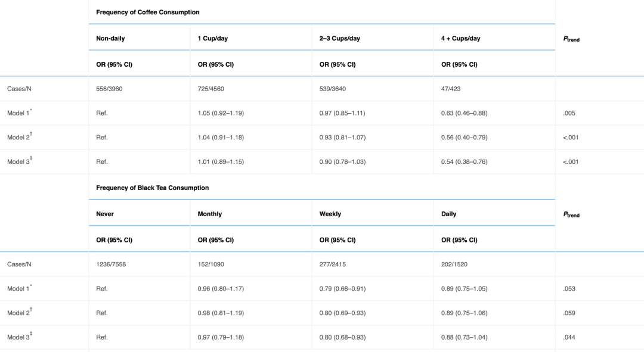Select the 0.54 (0.38–0.76) cell
Screen dimensions: 644x352
[x=464, y=161]
